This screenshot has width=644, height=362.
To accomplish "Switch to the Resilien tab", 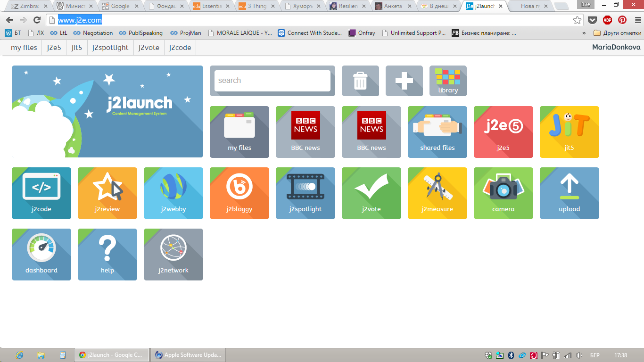I will click(x=349, y=7).
